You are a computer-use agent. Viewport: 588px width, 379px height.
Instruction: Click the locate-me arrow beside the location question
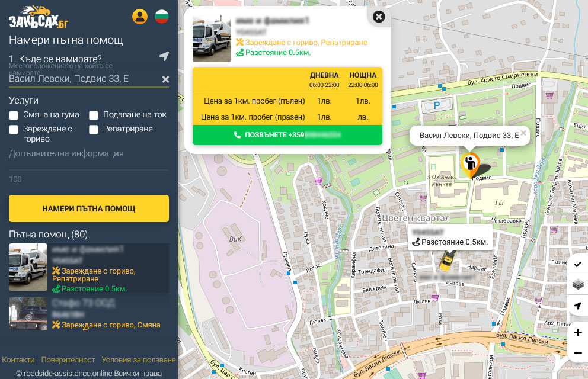164,56
